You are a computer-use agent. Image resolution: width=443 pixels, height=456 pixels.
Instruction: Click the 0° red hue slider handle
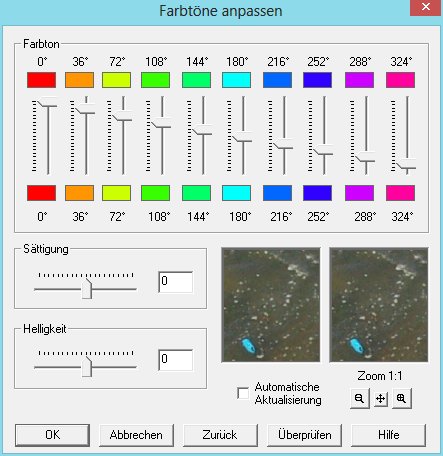click(47, 103)
